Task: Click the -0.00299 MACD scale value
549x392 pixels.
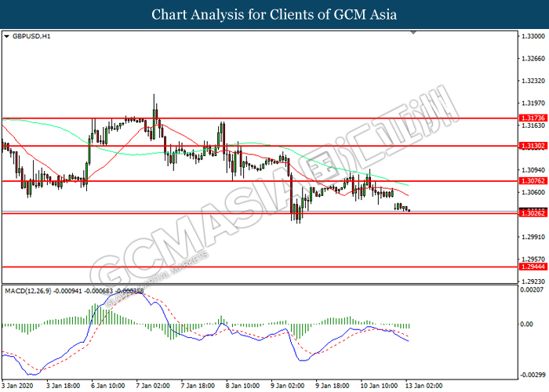Action: pos(533,375)
